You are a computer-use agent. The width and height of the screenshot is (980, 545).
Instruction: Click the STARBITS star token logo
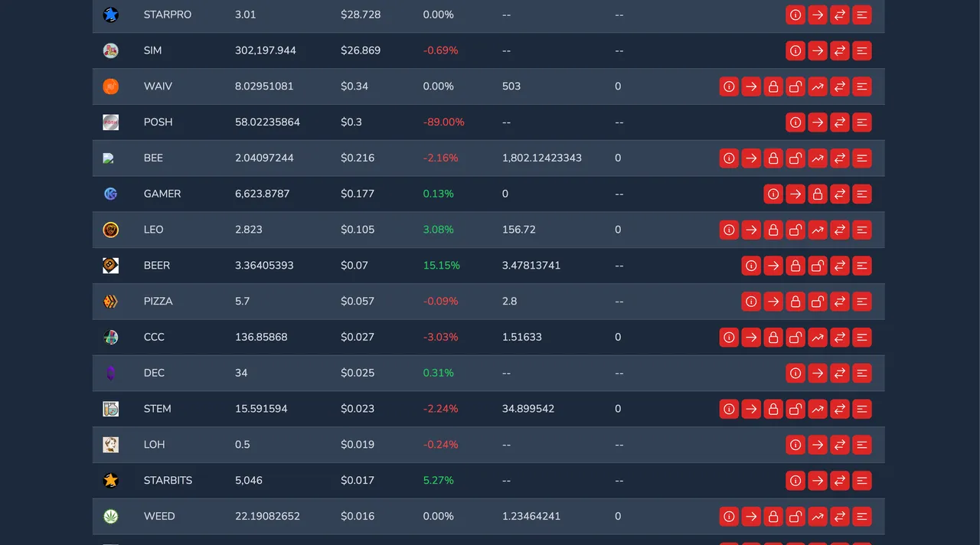111,481
